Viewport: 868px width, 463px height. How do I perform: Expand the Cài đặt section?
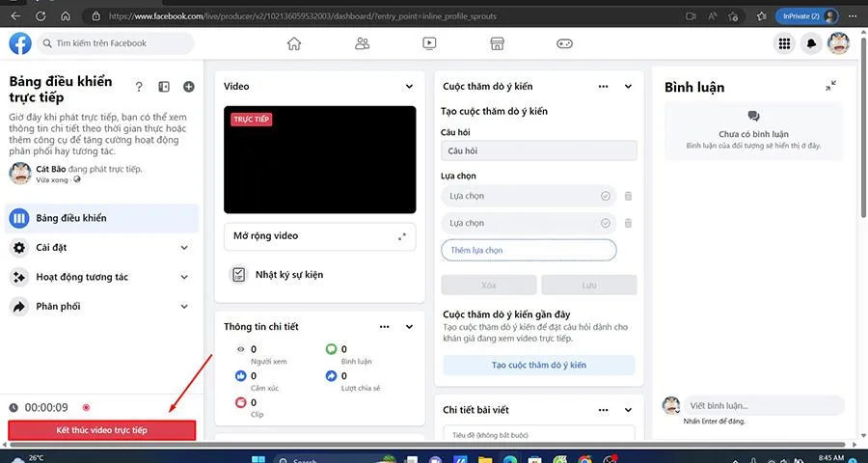pyautogui.click(x=102, y=248)
